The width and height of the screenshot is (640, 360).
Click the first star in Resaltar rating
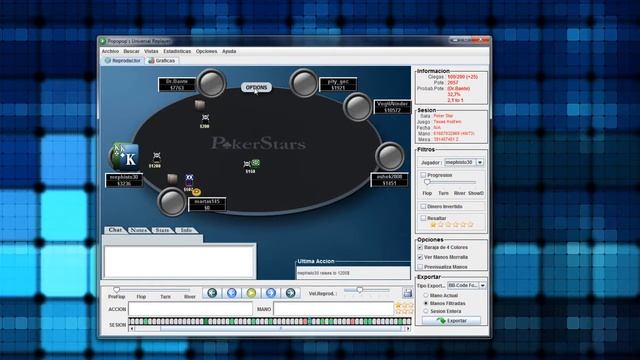[433, 224]
